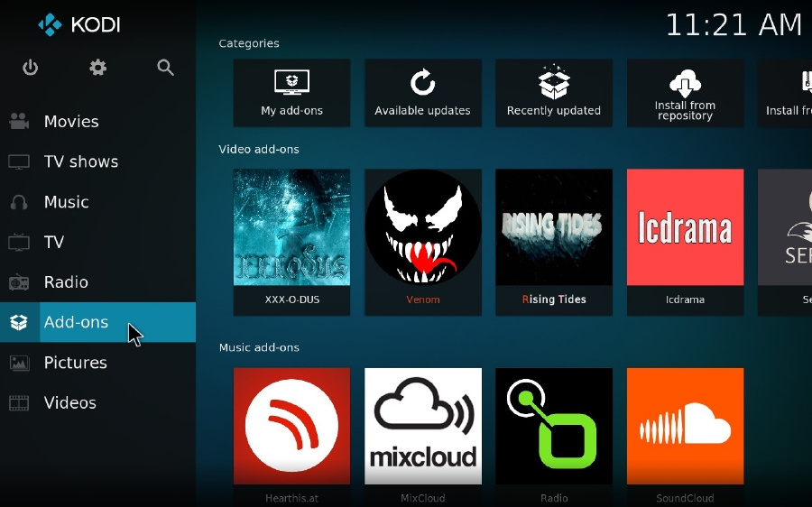Image resolution: width=812 pixels, height=507 pixels.
Task: Click the Available updates refresh arrow icon
Action: 422,82
